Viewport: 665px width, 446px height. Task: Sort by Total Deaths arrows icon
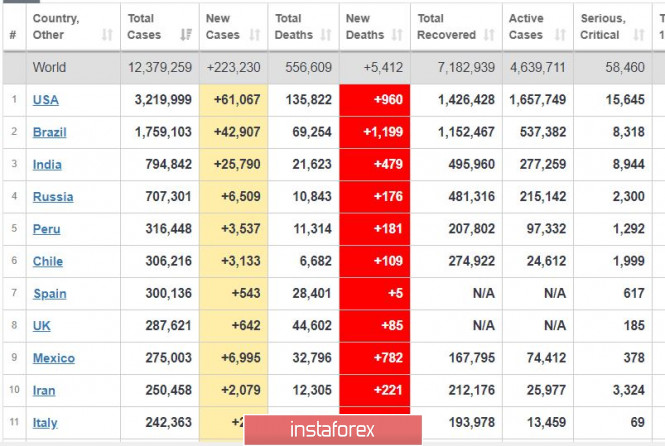326,34
